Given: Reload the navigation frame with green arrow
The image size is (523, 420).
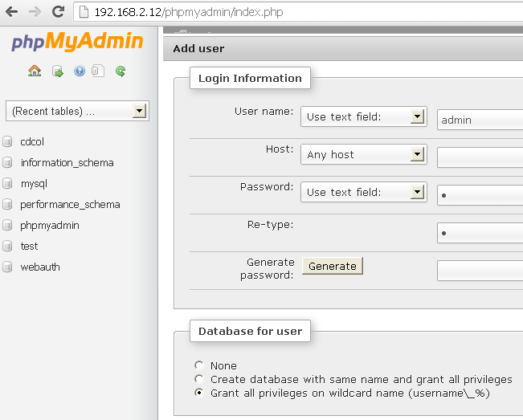Looking at the screenshot, I should point(121,71).
